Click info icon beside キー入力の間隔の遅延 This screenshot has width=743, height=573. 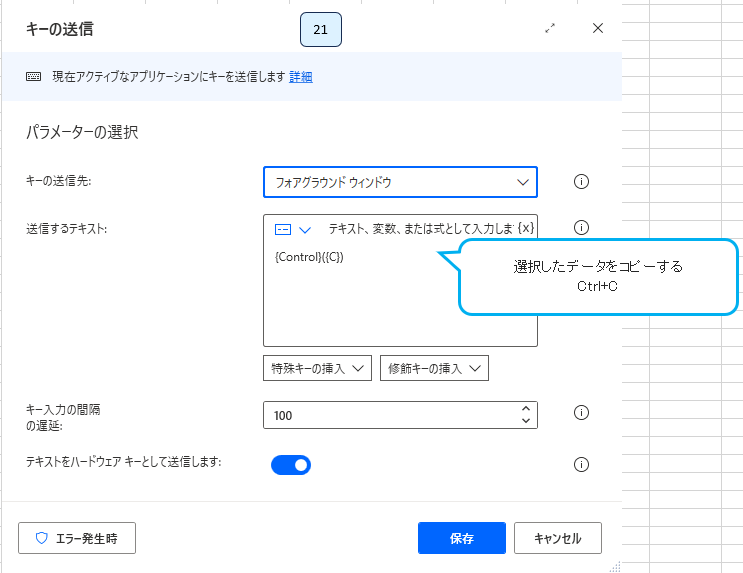[x=581, y=413]
